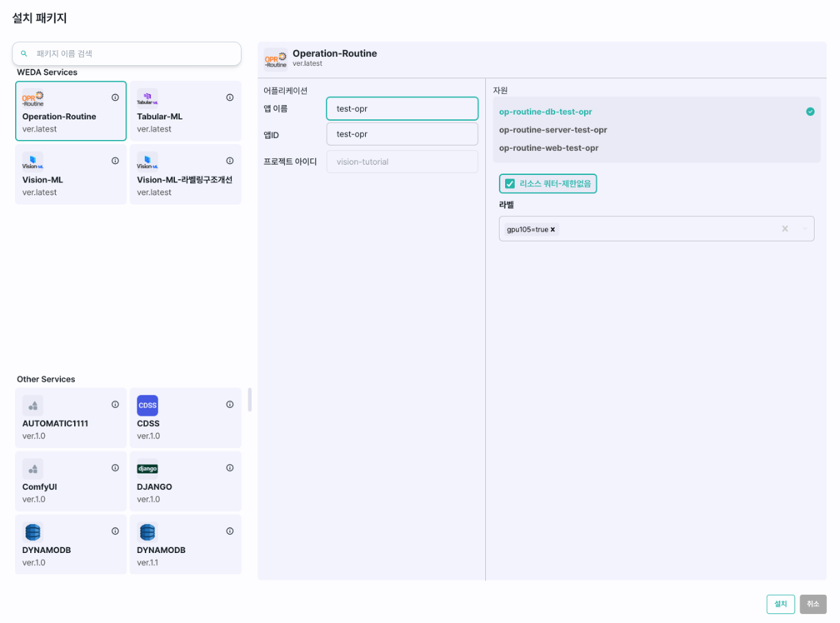Toggle the 리소스 쿼터-제한없음 checkbox
This screenshot has height=623, width=840.
point(510,184)
